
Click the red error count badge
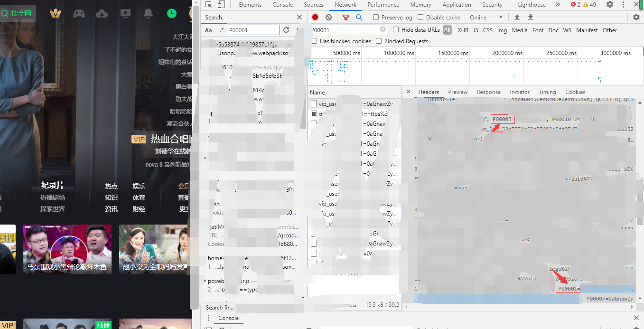(575, 5)
